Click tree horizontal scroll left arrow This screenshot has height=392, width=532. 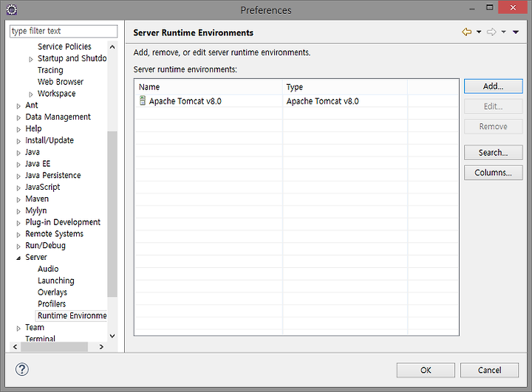click(x=15, y=346)
